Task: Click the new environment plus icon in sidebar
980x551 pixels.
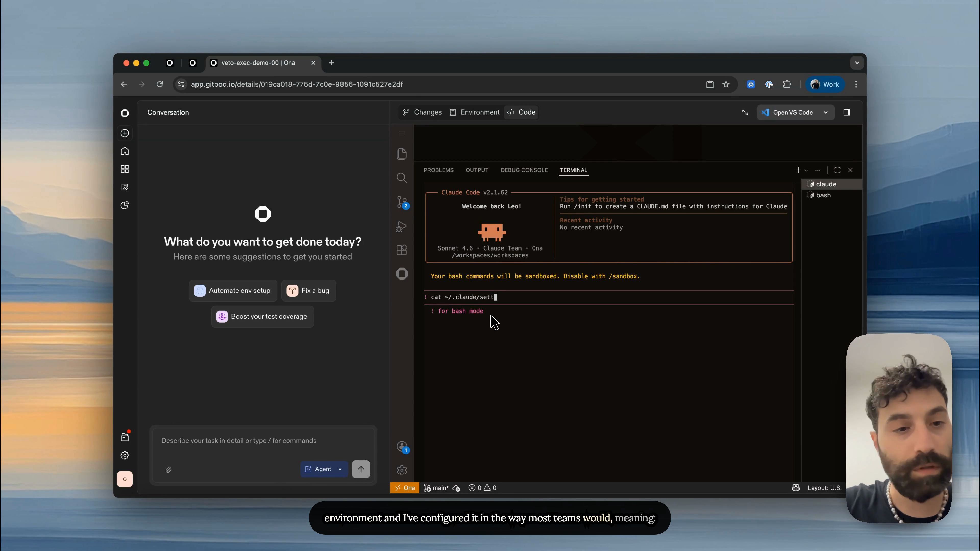Action: tap(125, 133)
